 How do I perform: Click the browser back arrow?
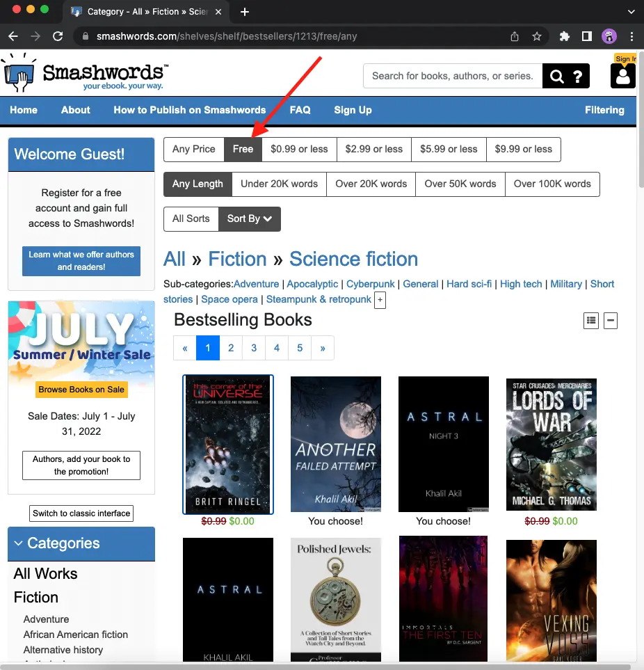pyautogui.click(x=13, y=36)
